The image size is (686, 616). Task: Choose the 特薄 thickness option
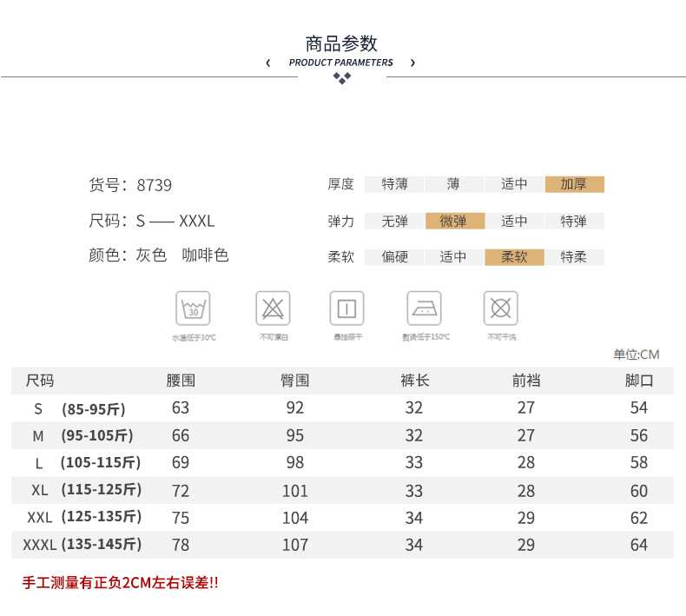(394, 184)
